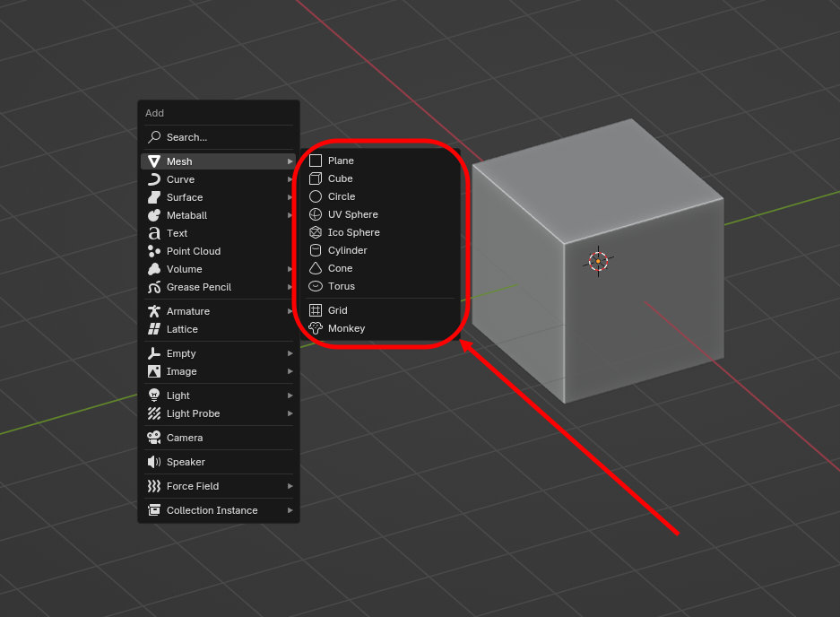Expand the Mesh submenu arrow
This screenshot has height=617, width=840.
click(x=290, y=161)
